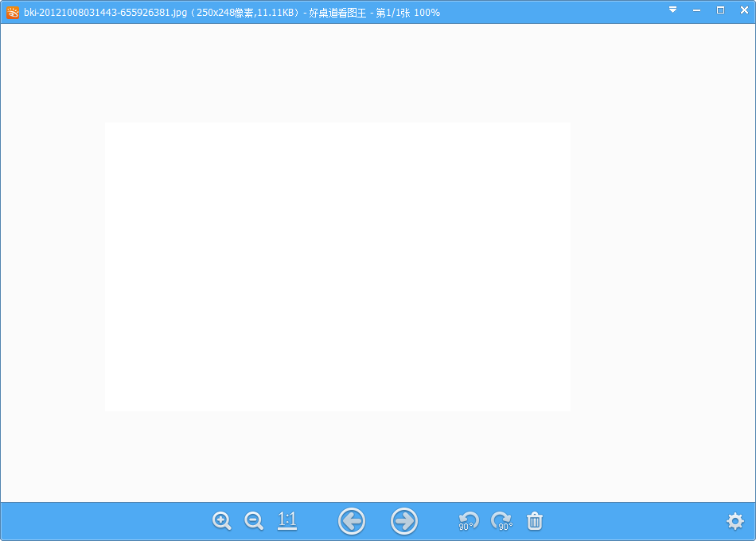Viewport: 756px width, 541px height.
Task: Minimize the image viewer window
Action: pos(696,10)
